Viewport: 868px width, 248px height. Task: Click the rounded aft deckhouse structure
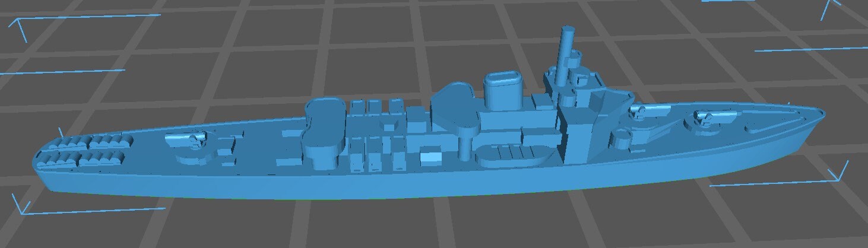324,131
